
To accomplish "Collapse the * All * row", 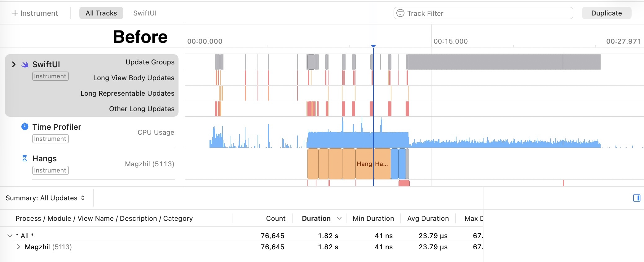I will (x=10, y=236).
